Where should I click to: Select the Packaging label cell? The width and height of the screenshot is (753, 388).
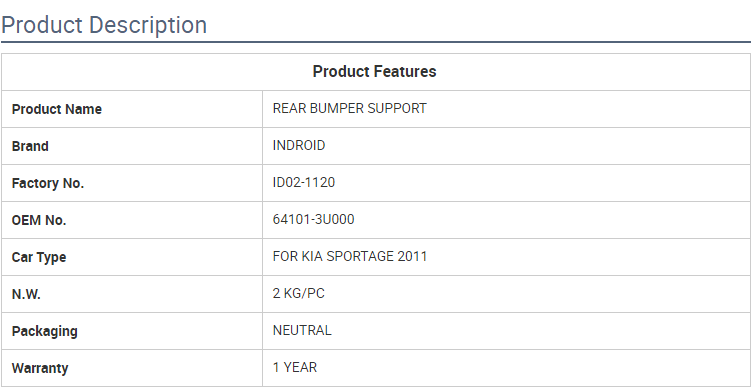(132, 331)
